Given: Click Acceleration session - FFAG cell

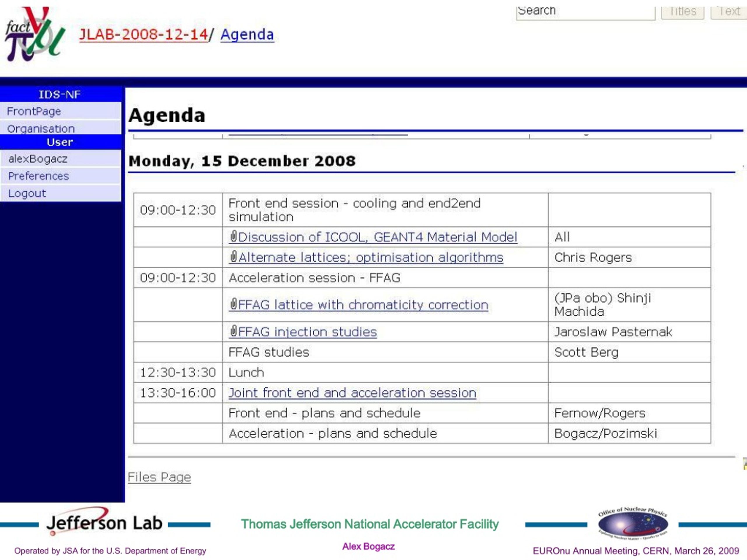Looking at the screenshot, I should coord(385,278).
